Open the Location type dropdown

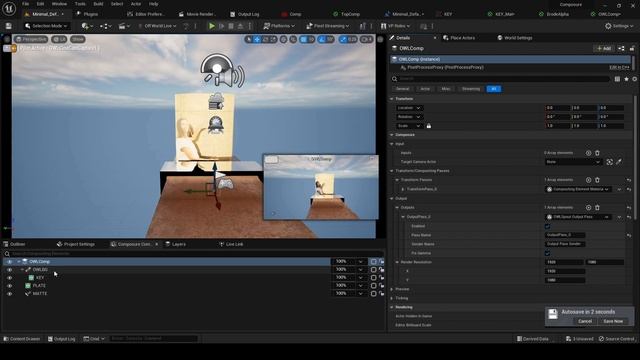409,108
